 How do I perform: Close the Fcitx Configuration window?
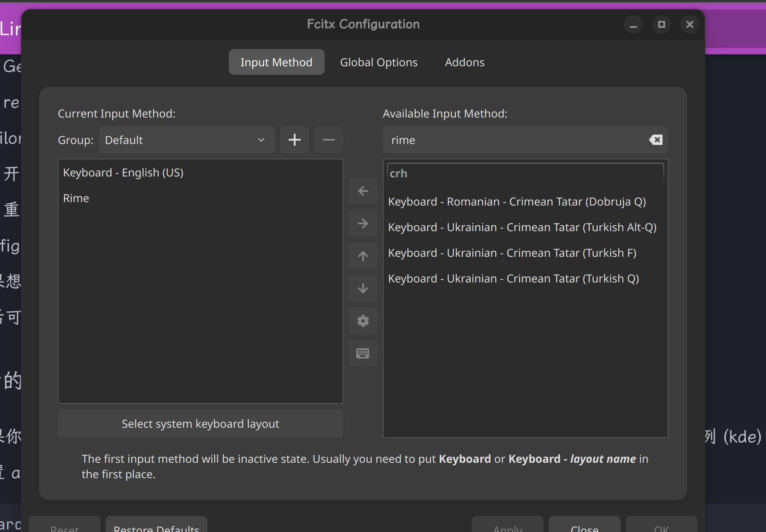tap(690, 24)
